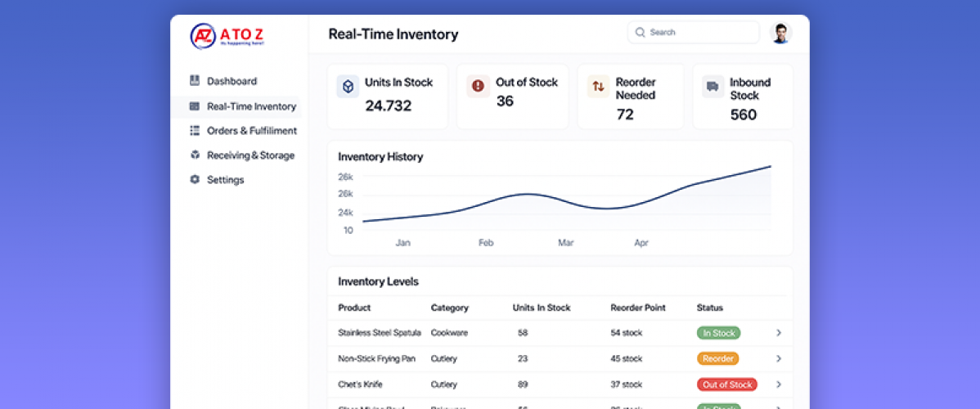Click the Apr label on chart axis
The image size is (980, 409).
pyautogui.click(x=641, y=243)
